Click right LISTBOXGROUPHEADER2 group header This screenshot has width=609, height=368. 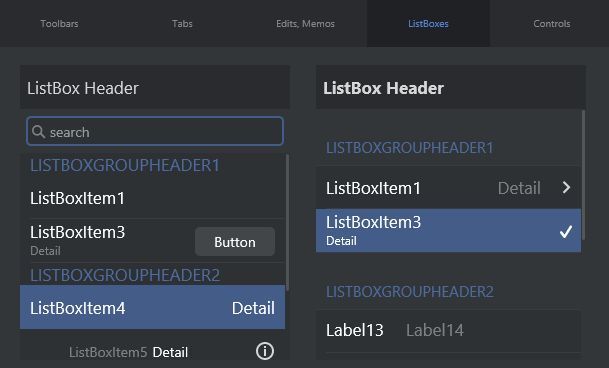[409, 291]
